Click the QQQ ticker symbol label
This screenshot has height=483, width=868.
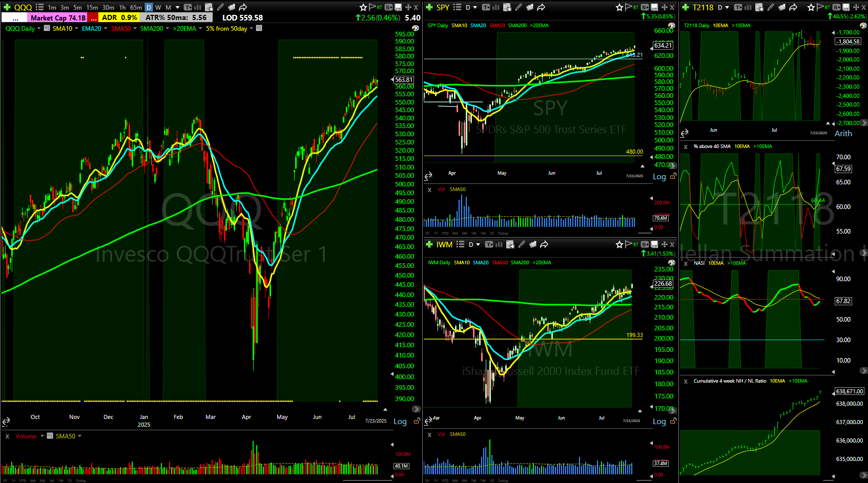(x=23, y=8)
